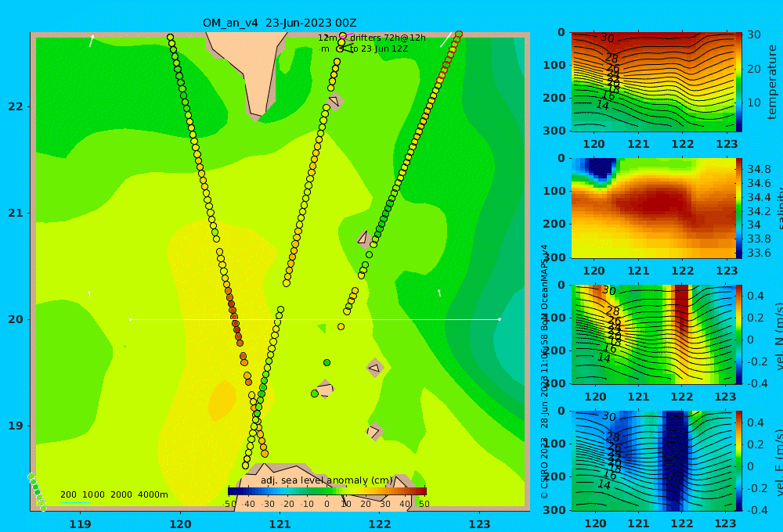Click the white transect line at latitude 20
The image size is (783, 532).
[x=315, y=319]
